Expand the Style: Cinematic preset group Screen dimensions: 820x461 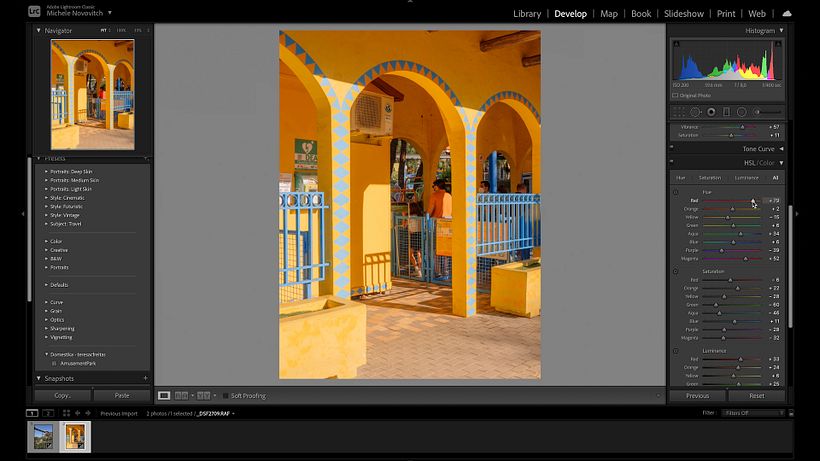47,198
